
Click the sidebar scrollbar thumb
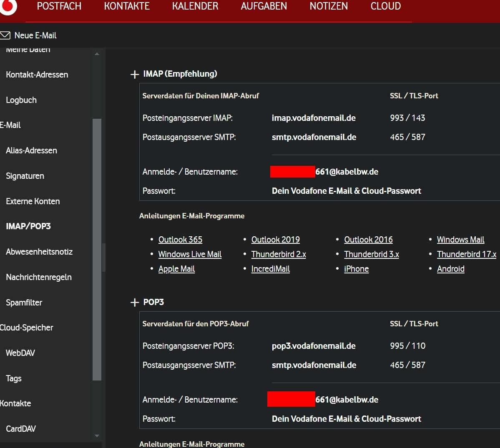coord(97,250)
